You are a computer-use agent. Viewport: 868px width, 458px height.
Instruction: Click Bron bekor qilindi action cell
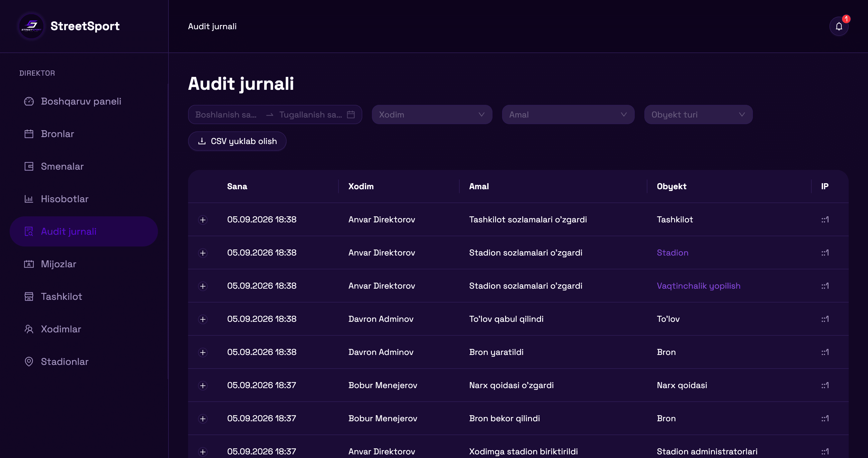pyautogui.click(x=505, y=419)
